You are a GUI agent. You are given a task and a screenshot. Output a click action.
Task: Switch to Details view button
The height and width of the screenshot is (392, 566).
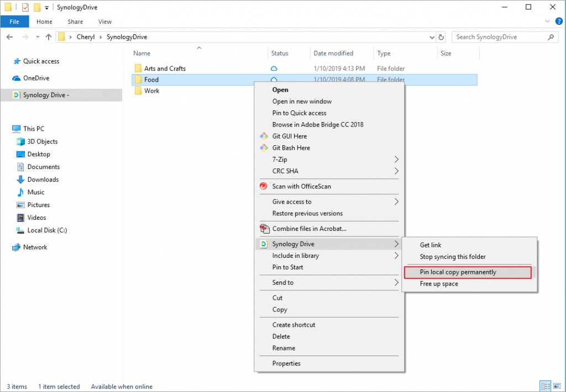click(x=546, y=386)
